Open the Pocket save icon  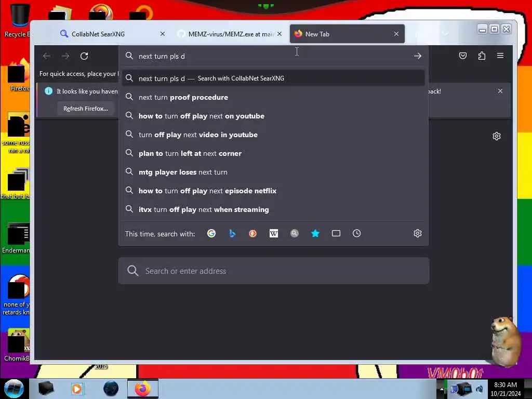coord(463,56)
